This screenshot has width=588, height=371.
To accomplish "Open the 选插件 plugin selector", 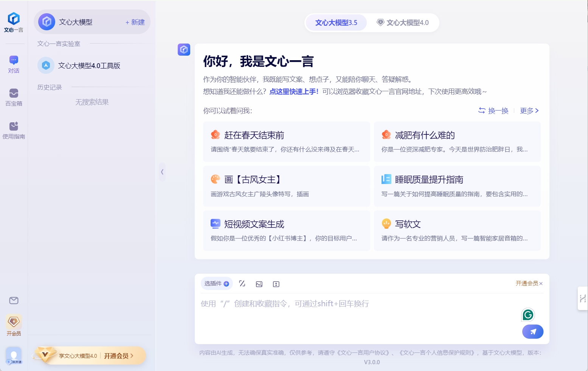I will tap(217, 284).
